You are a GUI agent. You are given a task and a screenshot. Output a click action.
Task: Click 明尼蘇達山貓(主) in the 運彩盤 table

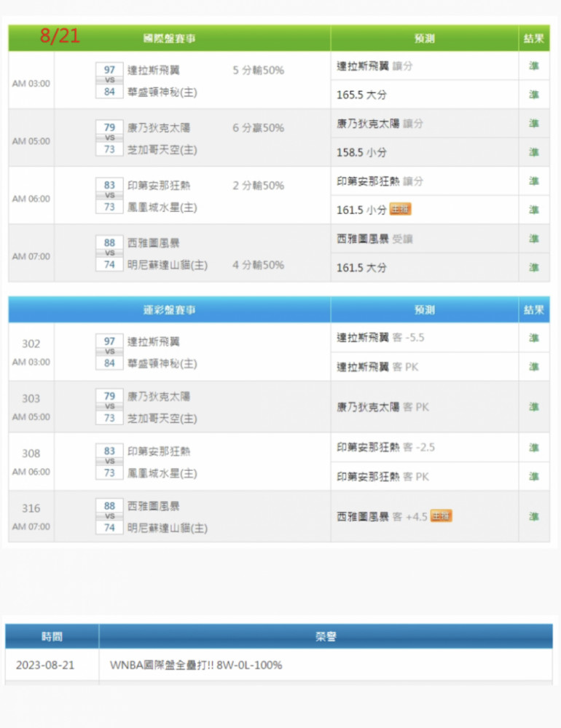[168, 528]
